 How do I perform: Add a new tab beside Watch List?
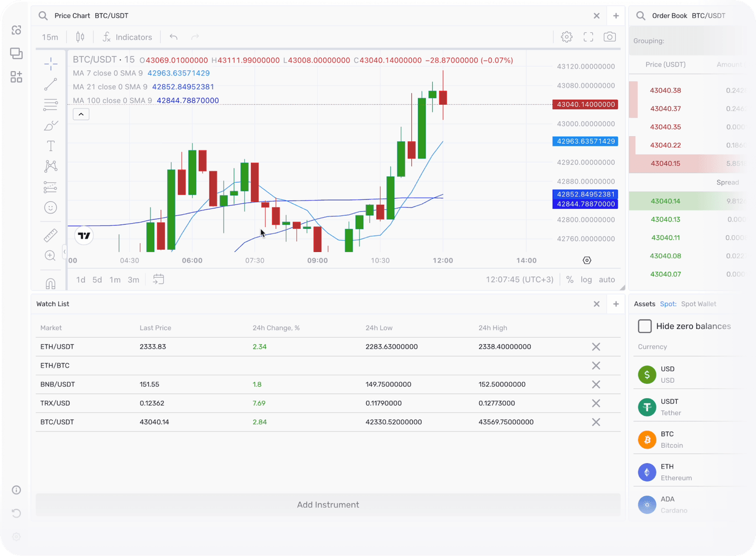pos(616,304)
